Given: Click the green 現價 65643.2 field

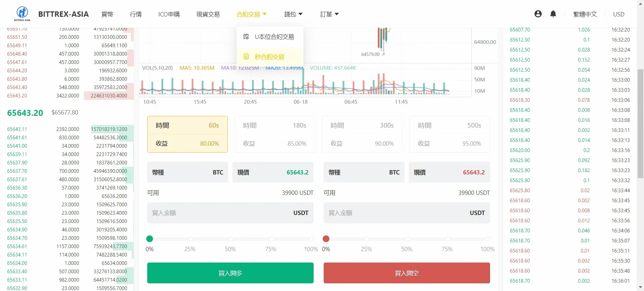Looking at the screenshot, I should (x=273, y=172).
